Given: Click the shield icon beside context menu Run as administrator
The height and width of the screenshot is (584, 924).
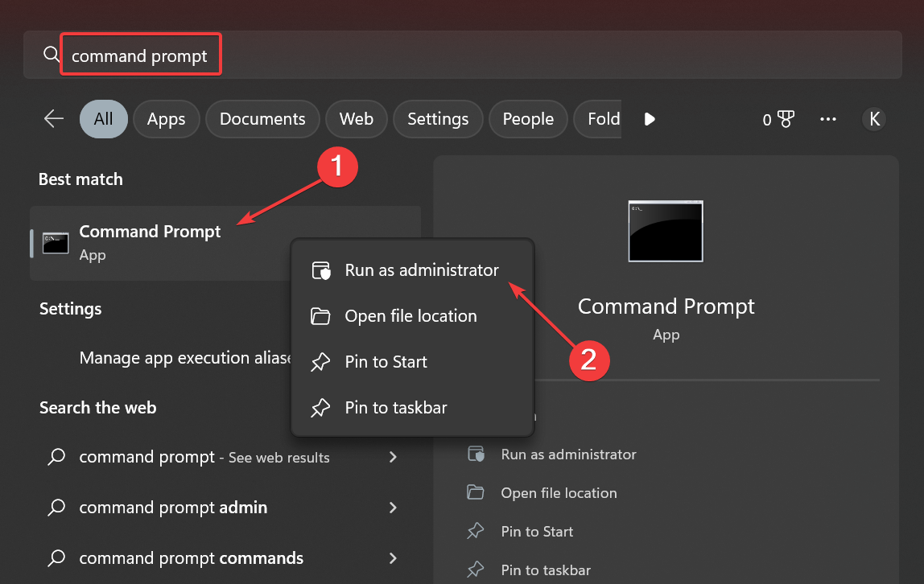Looking at the screenshot, I should 321,270.
